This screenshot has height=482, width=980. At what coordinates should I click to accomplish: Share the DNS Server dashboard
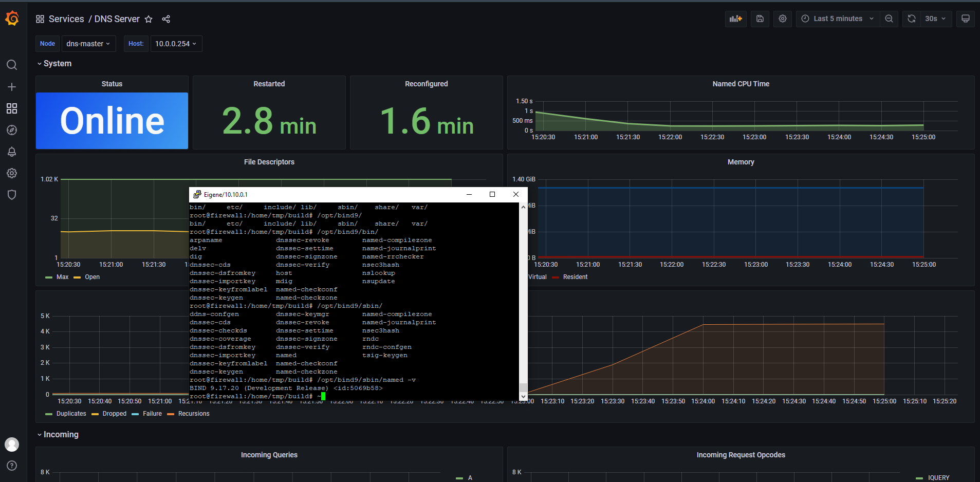point(165,18)
